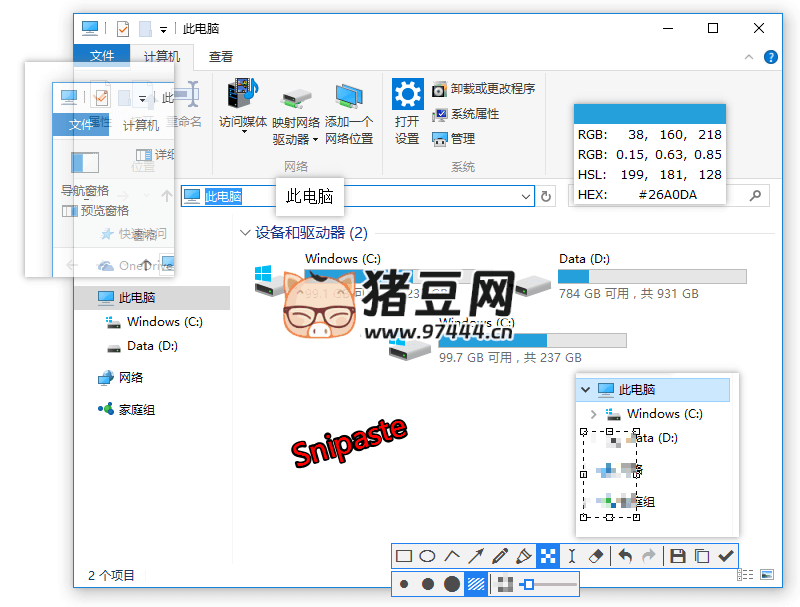Undo the last annotation

[x=626, y=555]
